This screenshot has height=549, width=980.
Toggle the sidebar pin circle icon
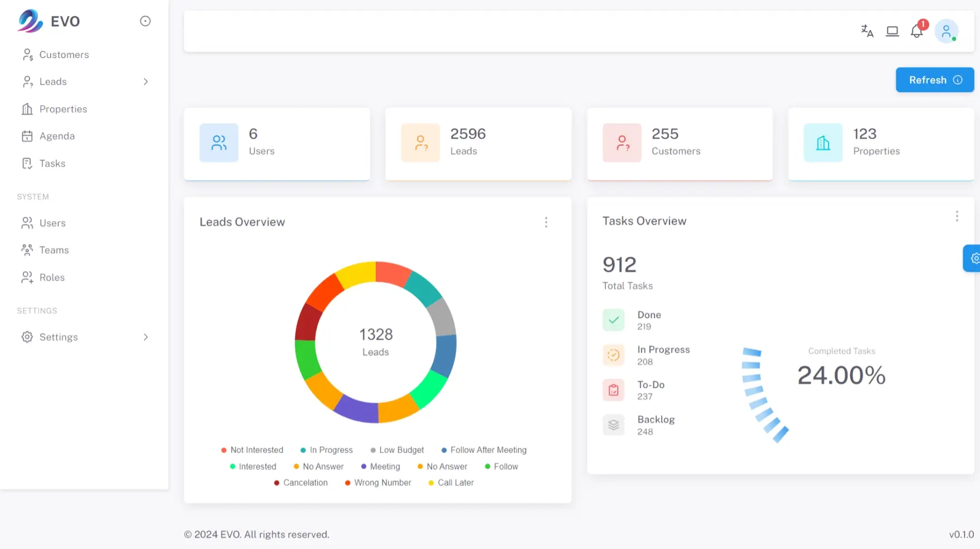click(x=145, y=21)
